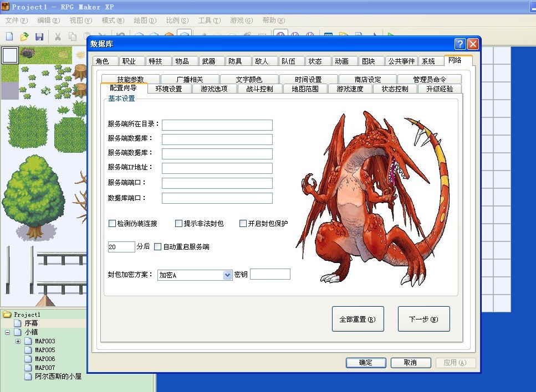Switch to the 图块 tab

371,61
